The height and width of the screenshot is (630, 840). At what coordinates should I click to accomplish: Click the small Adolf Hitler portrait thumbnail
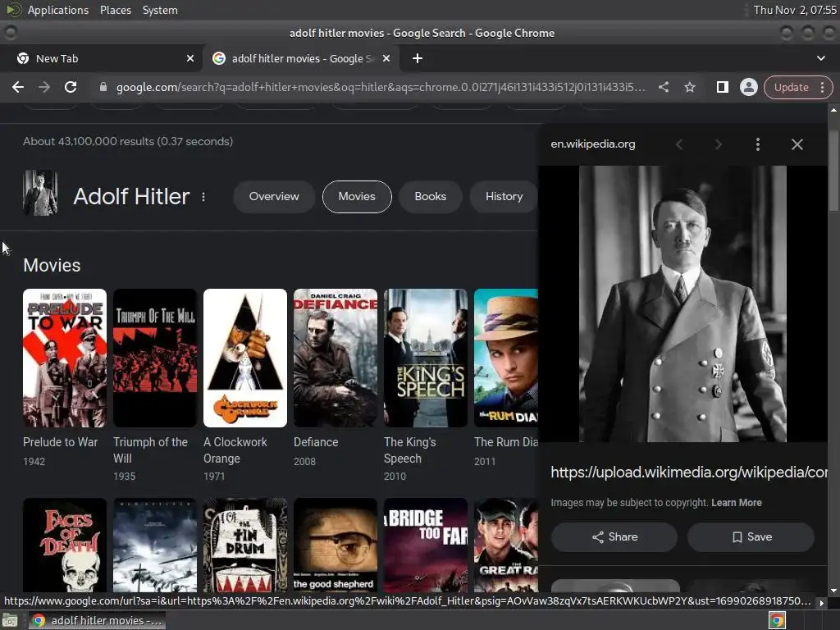tap(40, 193)
